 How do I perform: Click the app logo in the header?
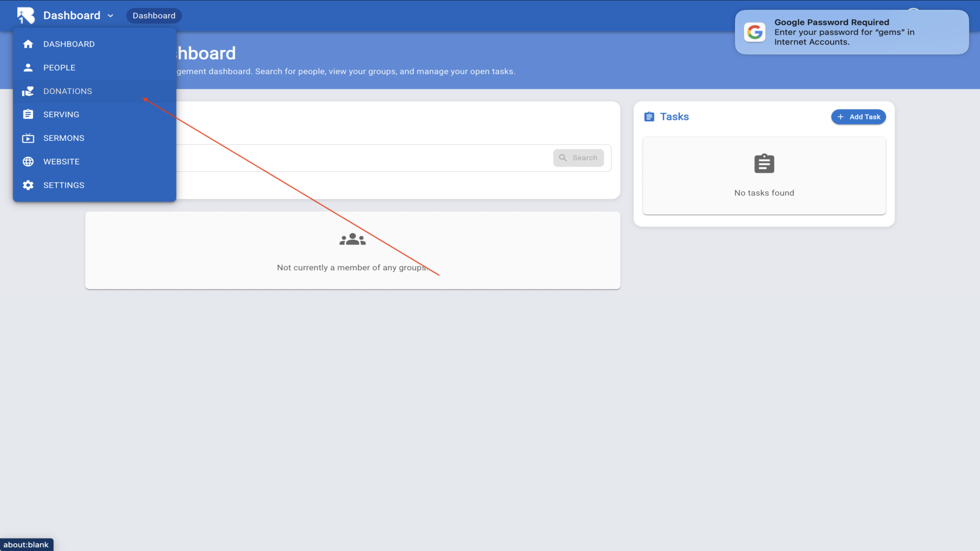26,15
